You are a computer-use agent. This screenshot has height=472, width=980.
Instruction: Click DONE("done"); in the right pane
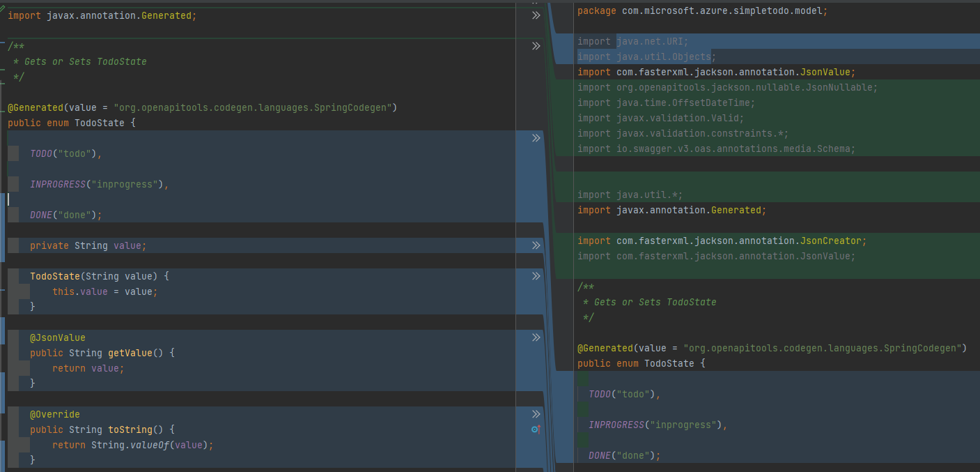click(x=625, y=455)
